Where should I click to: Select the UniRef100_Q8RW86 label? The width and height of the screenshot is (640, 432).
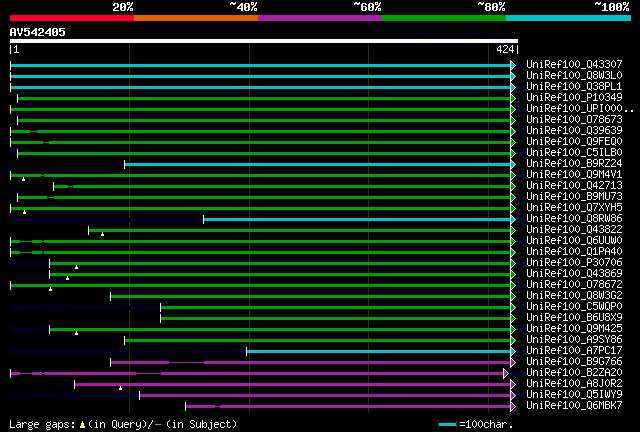[x=574, y=218]
